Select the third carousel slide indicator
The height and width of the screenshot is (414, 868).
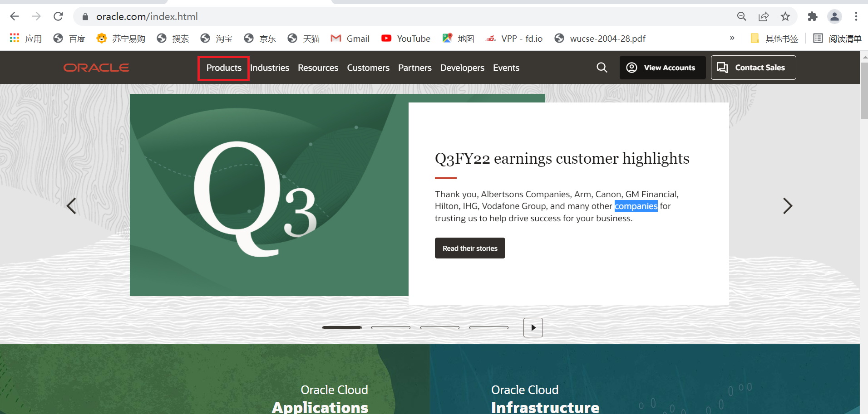click(440, 327)
